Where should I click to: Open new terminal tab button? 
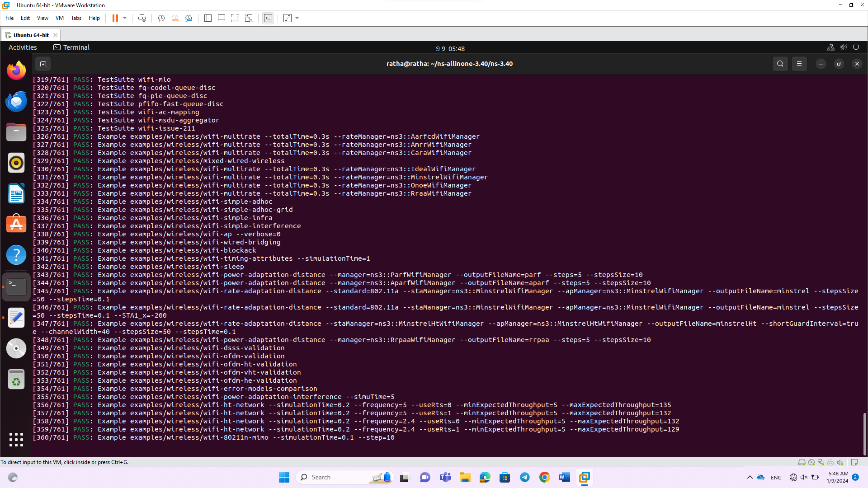pyautogui.click(x=43, y=64)
